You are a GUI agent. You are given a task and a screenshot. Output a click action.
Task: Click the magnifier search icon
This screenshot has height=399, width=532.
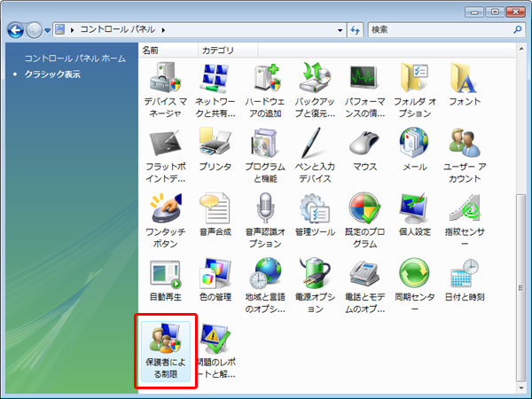point(518,30)
